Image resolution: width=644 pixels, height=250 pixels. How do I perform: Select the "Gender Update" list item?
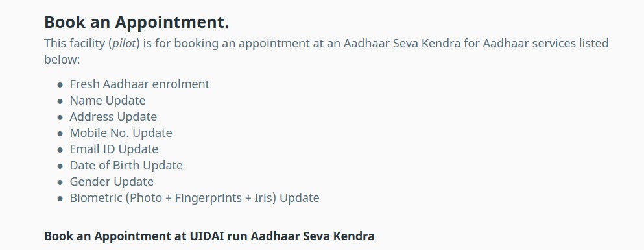[112, 182]
